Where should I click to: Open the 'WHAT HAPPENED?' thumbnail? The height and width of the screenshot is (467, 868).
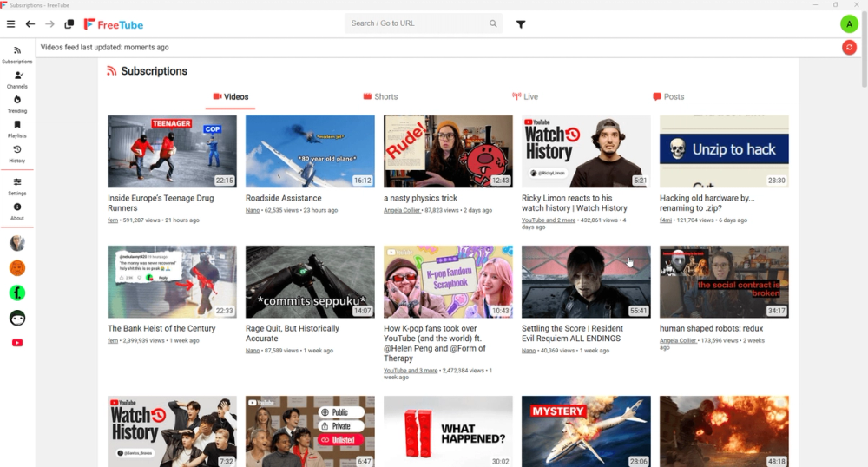[448, 431]
